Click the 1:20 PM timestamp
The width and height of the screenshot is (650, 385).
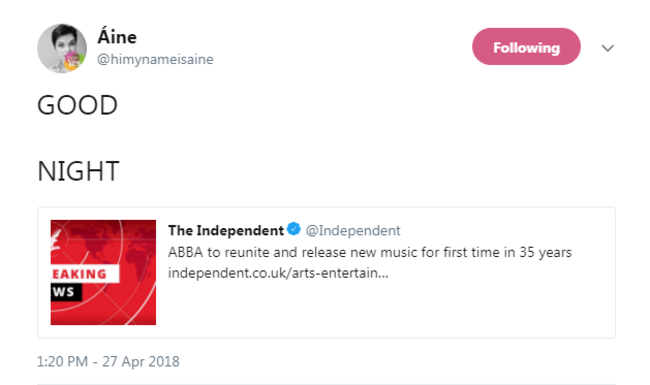pyautogui.click(x=62, y=361)
